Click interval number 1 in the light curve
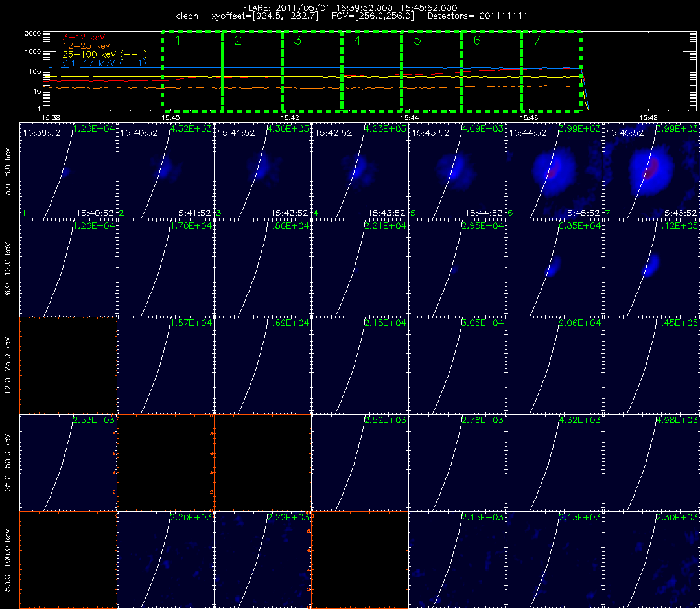The width and height of the screenshot is (700, 609). tap(178, 41)
